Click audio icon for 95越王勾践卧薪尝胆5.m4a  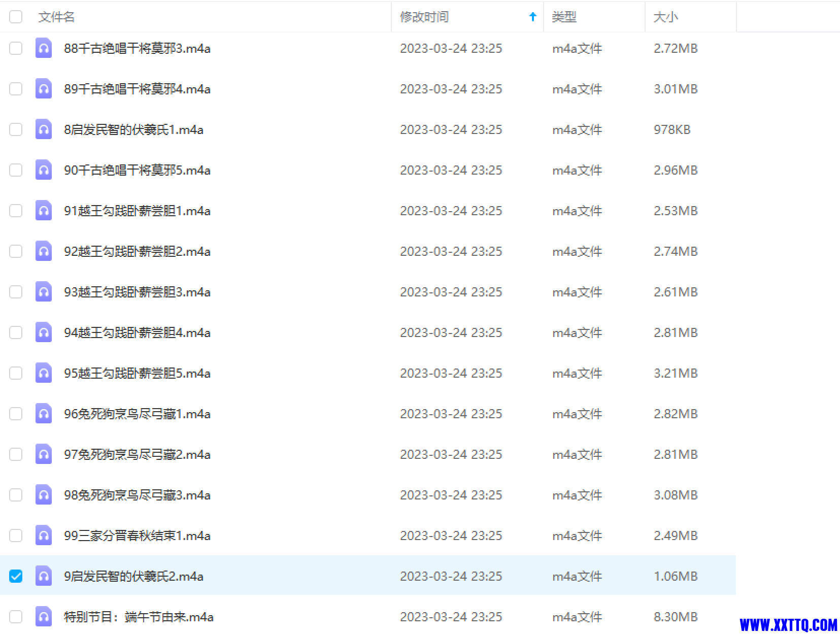click(x=44, y=373)
